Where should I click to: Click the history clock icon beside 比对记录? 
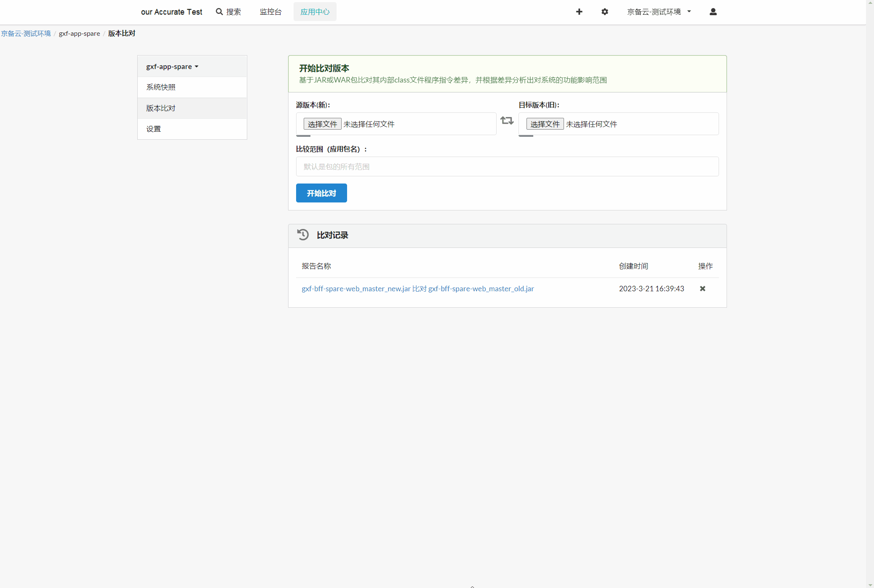coord(303,235)
